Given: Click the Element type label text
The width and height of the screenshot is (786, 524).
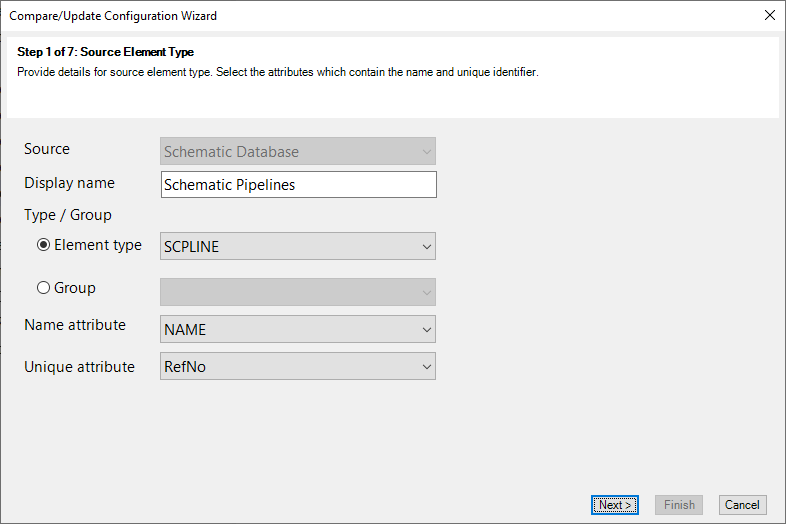Looking at the screenshot, I should (98, 245).
